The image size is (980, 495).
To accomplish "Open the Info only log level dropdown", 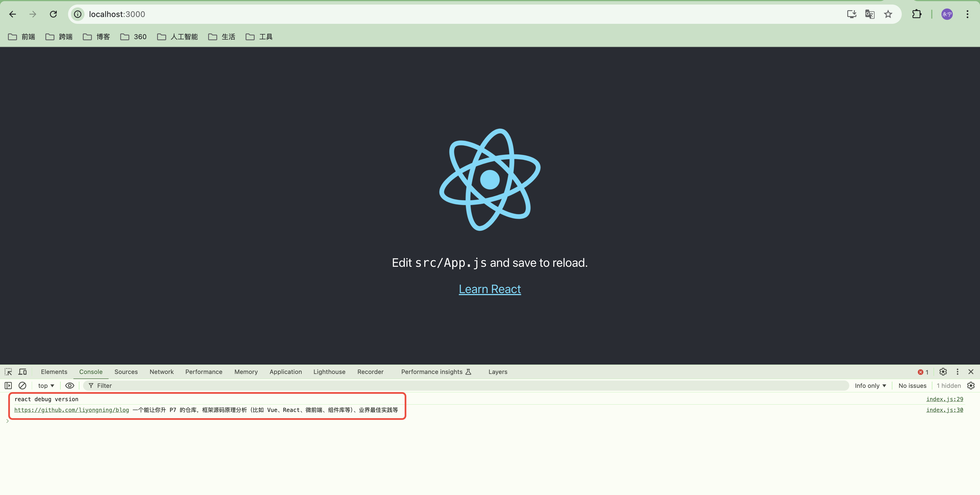I will pyautogui.click(x=870, y=385).
